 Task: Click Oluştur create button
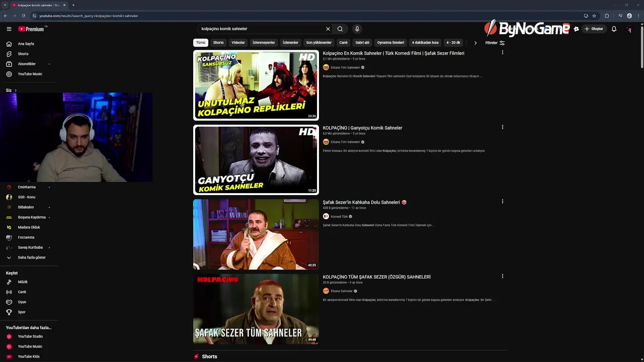(594, 29)
